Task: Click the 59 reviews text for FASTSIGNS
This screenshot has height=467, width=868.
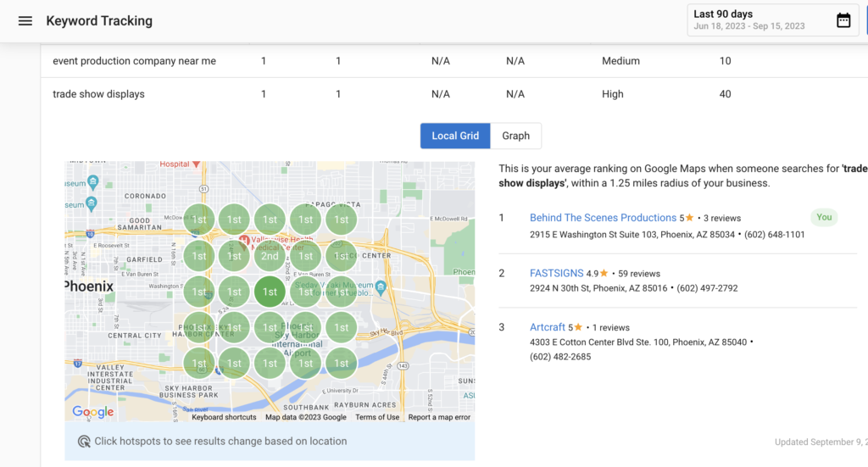Action: pos(639,274)
